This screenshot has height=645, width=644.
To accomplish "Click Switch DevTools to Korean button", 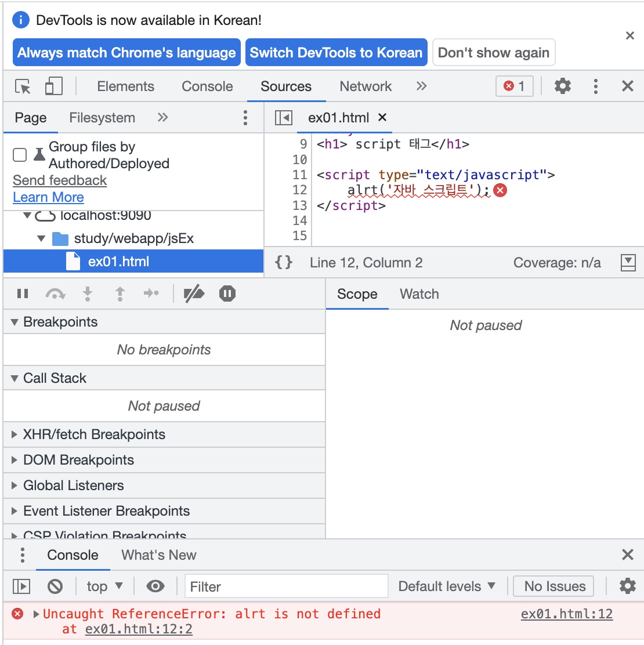I will [336, 52].
